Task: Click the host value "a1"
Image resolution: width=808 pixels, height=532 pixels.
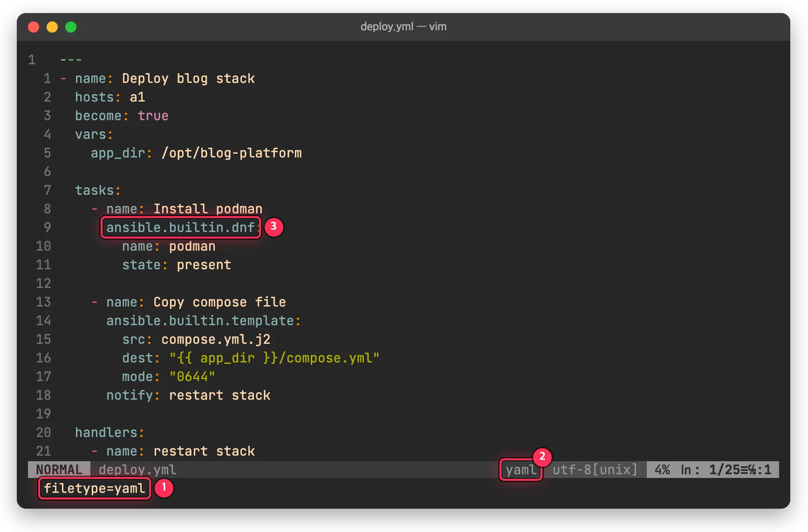Action: click(137, 97)
